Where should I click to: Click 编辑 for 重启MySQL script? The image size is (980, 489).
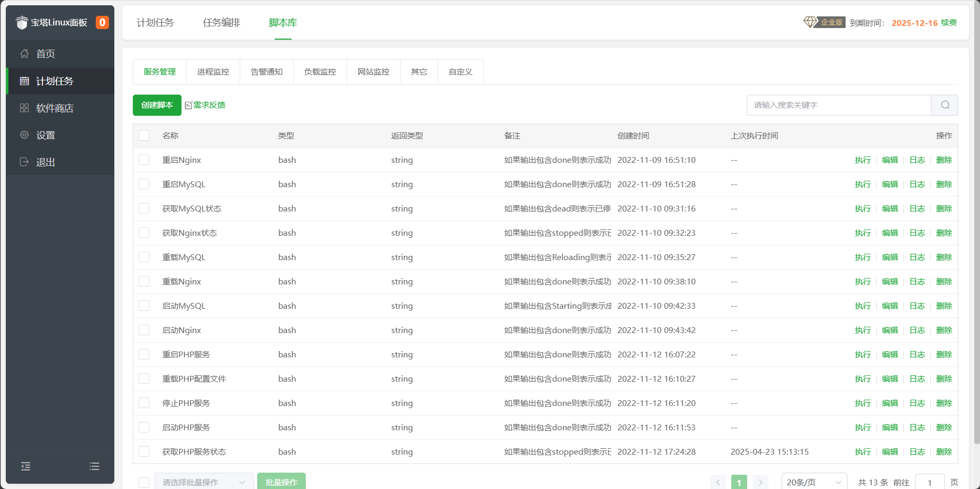890,184
